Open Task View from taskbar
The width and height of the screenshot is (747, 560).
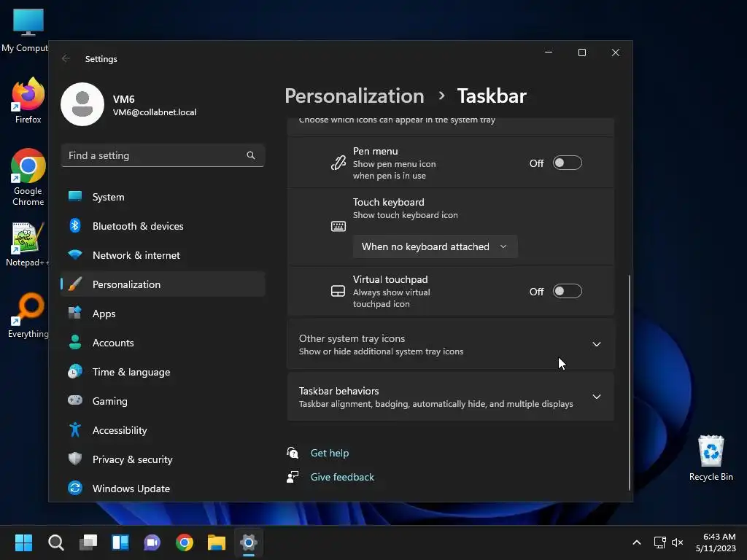pyautogui.click(x=88, y=542)
